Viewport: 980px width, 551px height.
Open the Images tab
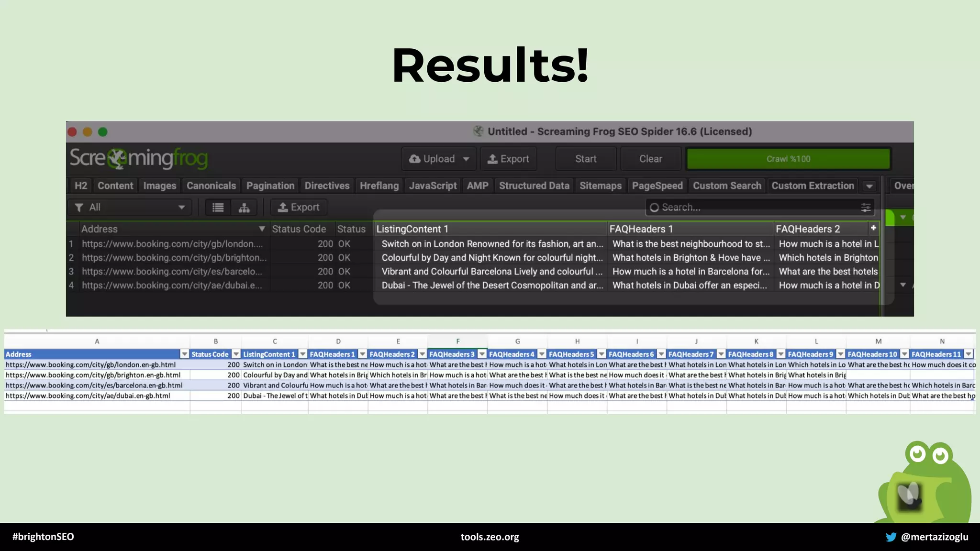pyautogui.click(x=160, y=186)
